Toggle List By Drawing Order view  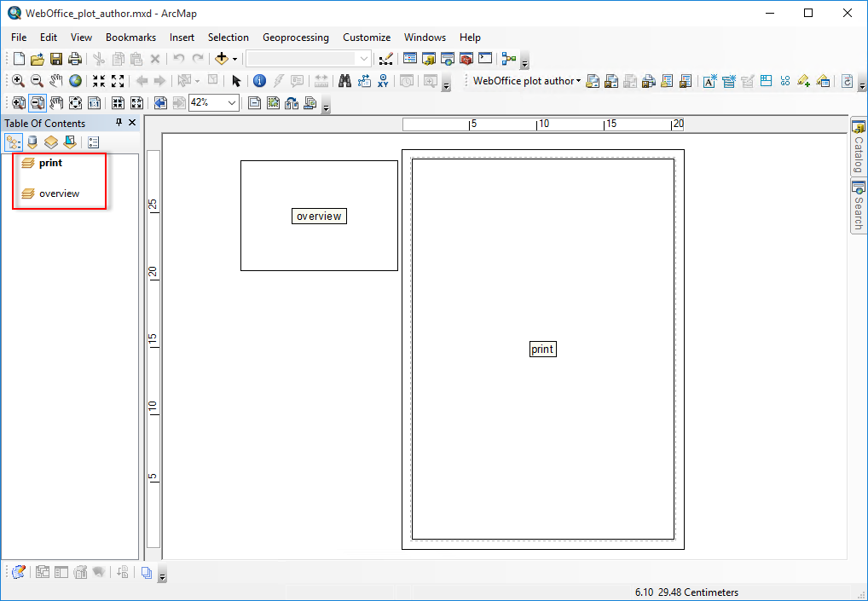14,142
